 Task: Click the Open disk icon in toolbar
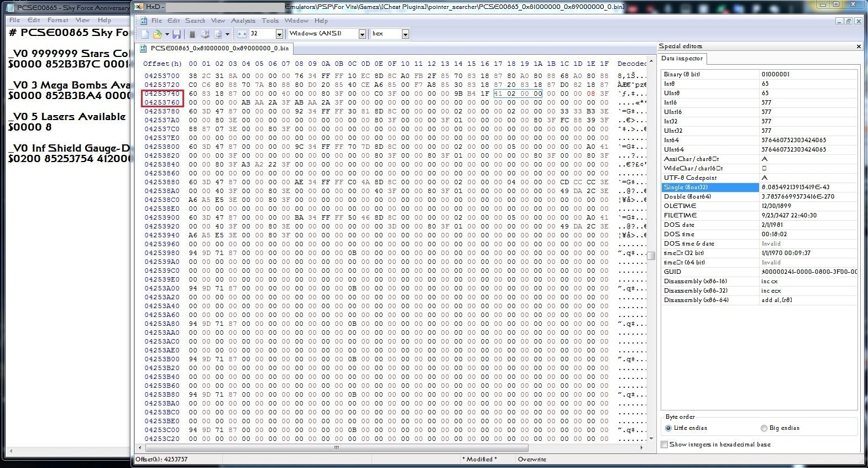point(205,34)
